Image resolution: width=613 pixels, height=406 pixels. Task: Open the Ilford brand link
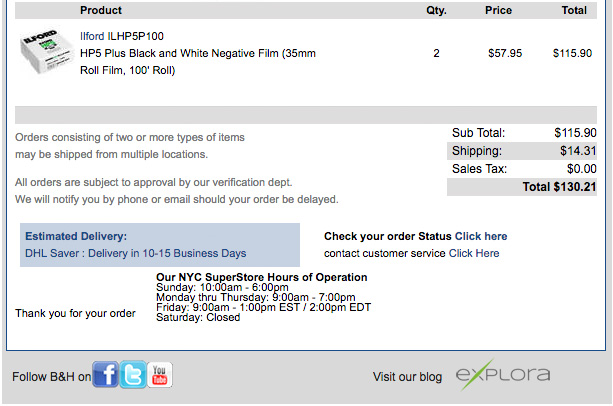(x=92, y=36)
